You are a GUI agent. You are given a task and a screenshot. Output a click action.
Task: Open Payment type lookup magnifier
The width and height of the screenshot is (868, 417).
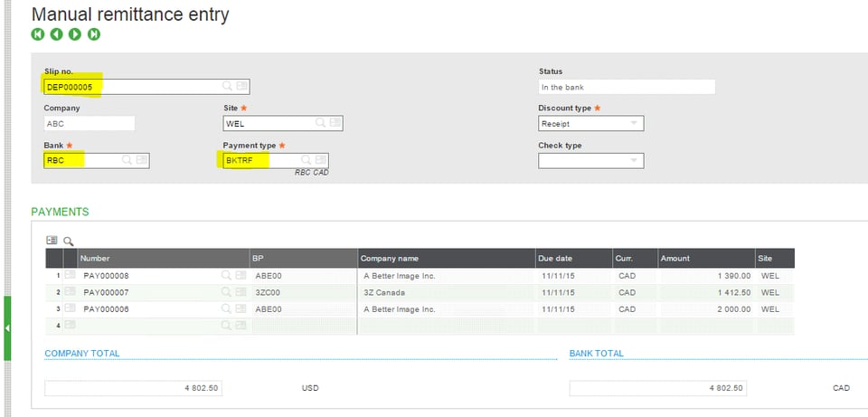click(306, 160)
